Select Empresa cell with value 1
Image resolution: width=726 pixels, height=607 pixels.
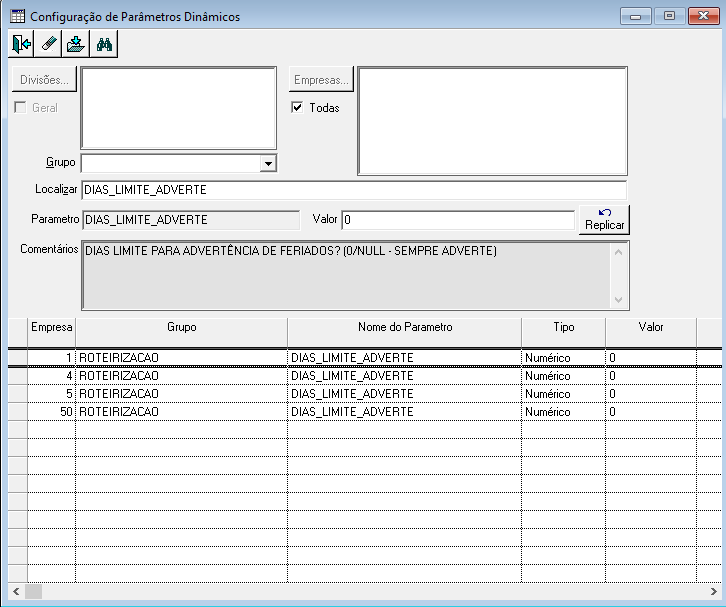tap(51, 358)
